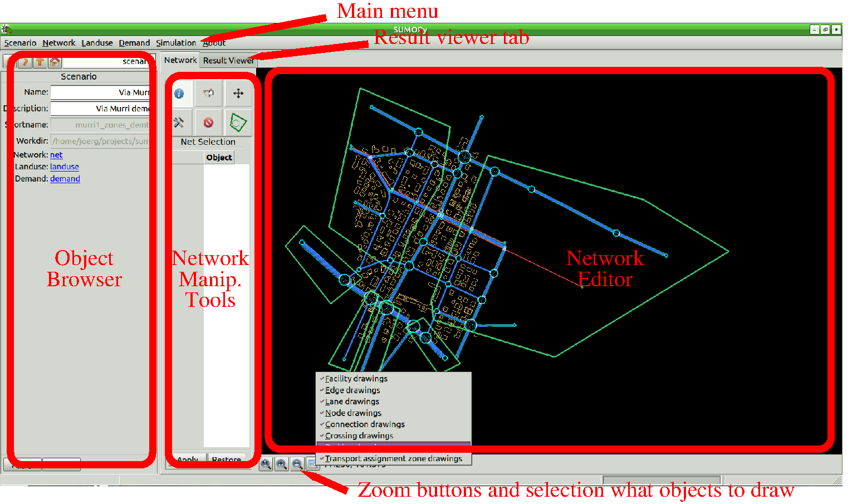Image resolution: width=867 pixels, height=504 pixels.
Task: Open the Simulation menu
Action: coord(176,43)
